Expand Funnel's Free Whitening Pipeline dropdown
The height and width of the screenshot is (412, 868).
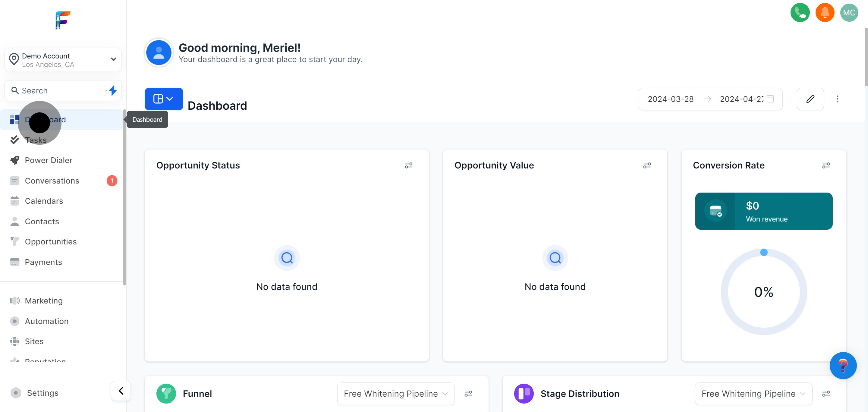click(396, 394)
